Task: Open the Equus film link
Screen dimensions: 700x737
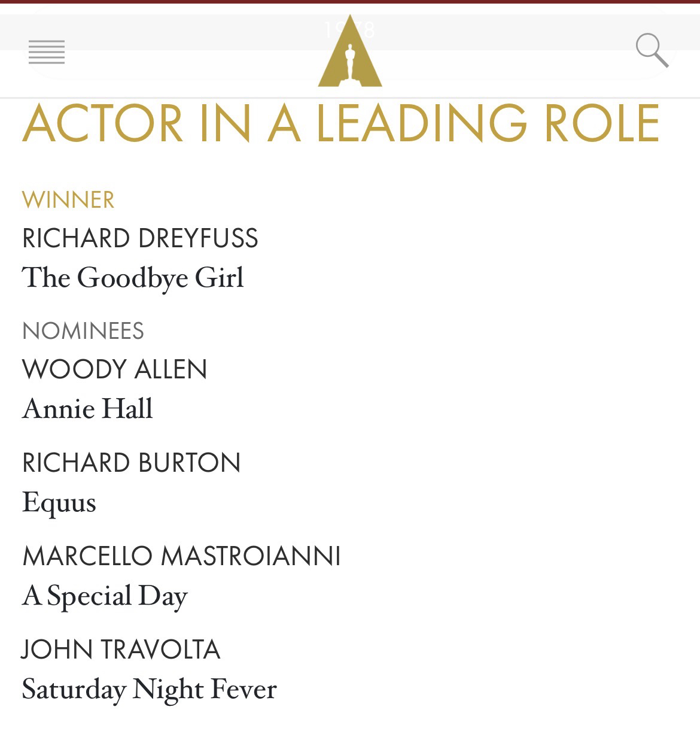Action: click(59, 502)
